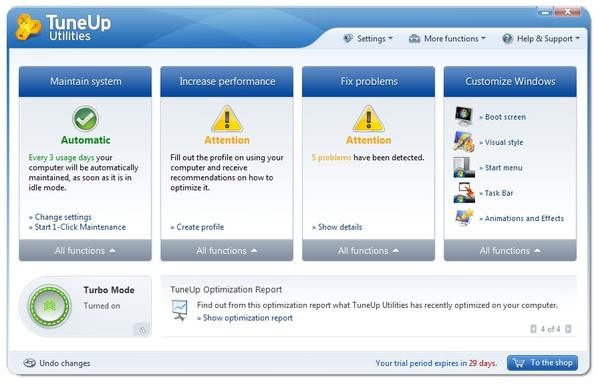
Task: Open the Visual style link
Action: 501,142
